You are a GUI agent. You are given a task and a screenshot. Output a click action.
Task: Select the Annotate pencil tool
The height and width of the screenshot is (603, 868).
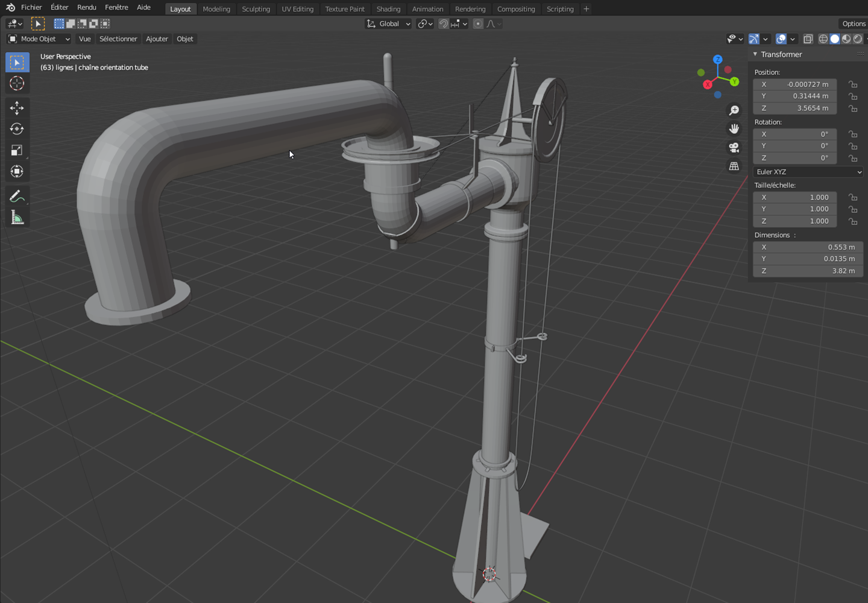click(17, 196)
